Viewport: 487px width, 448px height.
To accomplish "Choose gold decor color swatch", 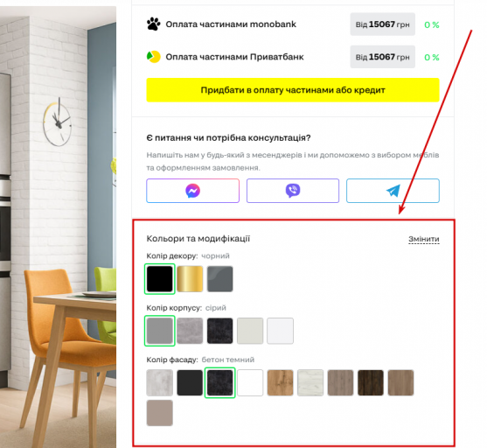I will pos(190,279).
